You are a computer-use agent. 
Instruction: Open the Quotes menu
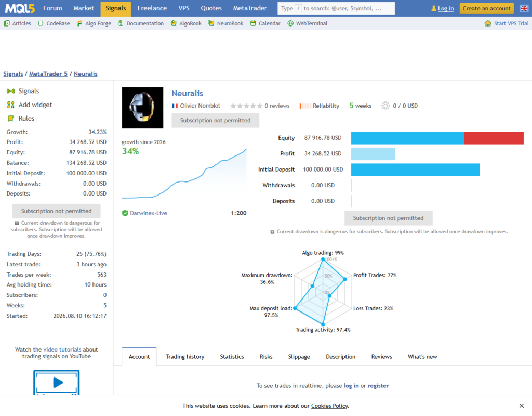pyautogui.click(x=211, y=8)
